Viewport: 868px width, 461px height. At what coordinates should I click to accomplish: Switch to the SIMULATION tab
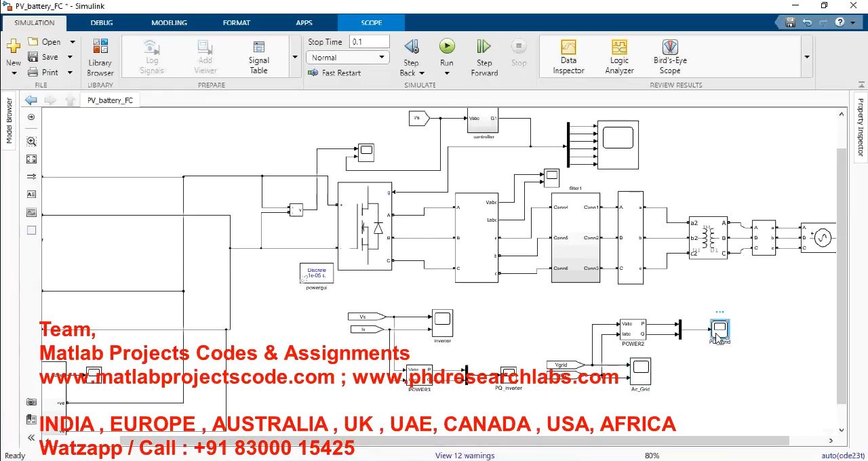click(34, 22)
